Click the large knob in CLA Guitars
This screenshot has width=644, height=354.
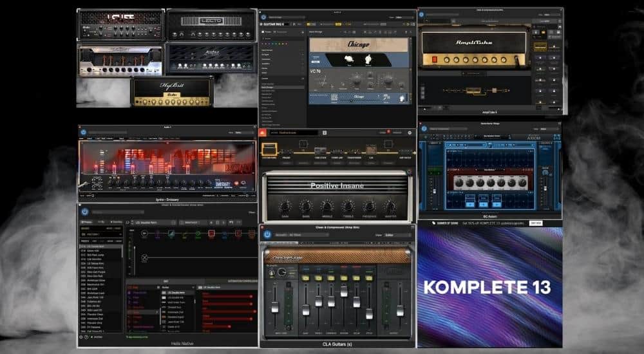pyautogui.click(x=282, y=272)
